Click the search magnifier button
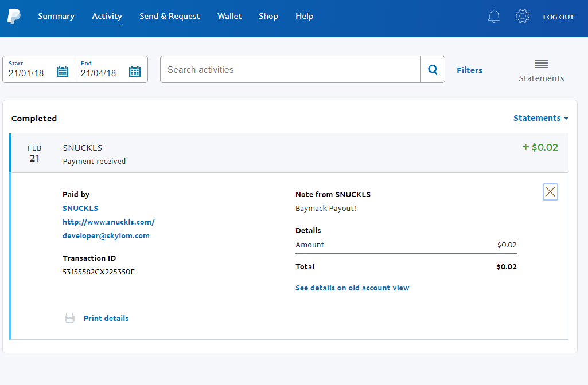The image size is (588, 385). tap(433, 69)
